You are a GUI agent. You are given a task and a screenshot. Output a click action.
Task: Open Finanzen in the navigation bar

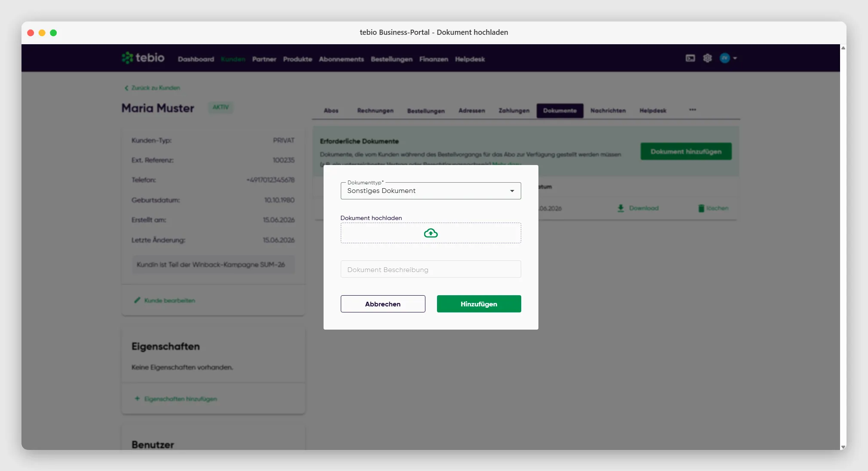pyautogui.click(x=434, y=59)
